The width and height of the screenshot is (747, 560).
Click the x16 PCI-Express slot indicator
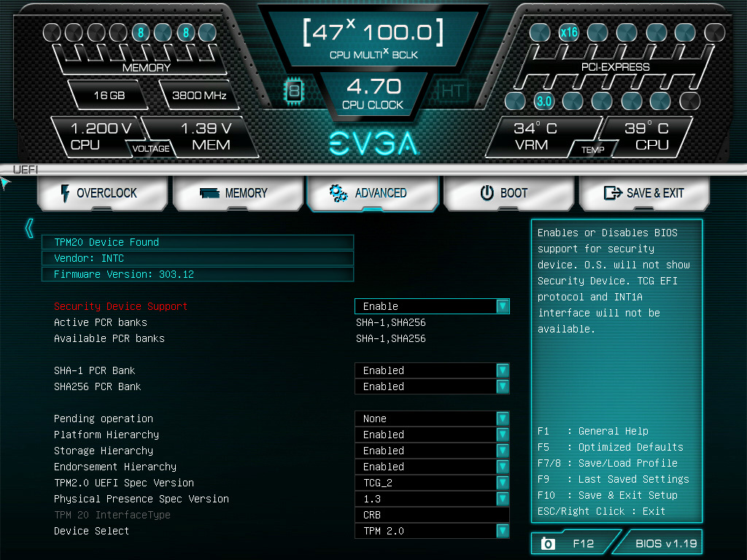(569, 33)
